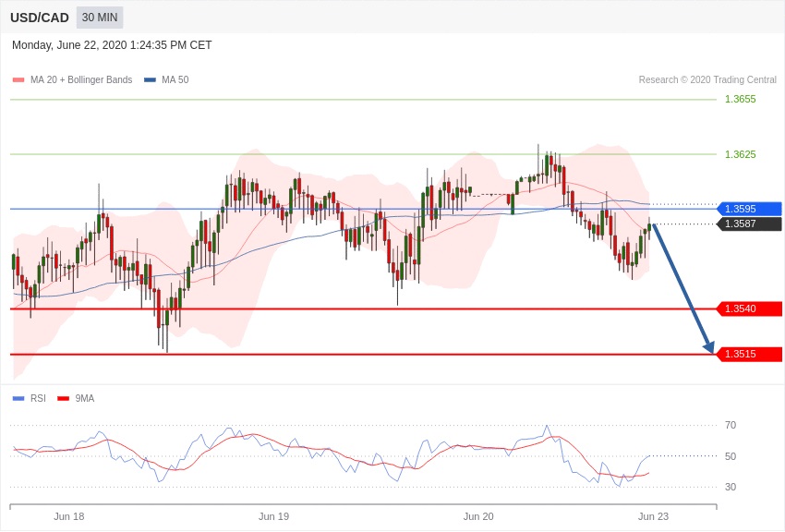Screen dimensions: 785x532
Task: Click the RSI 70 level label
Action: pos(731,425)
